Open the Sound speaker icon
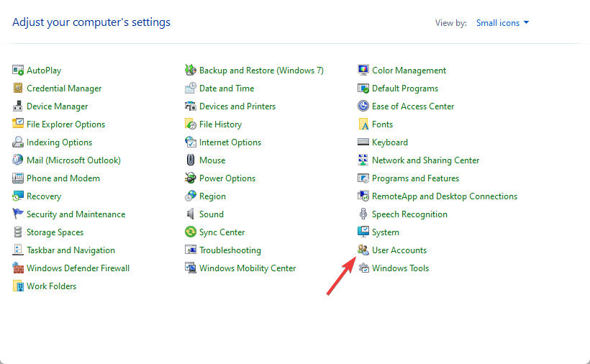Image resolution: width=590 pixels, height=364 pixels. coord(191,214)
